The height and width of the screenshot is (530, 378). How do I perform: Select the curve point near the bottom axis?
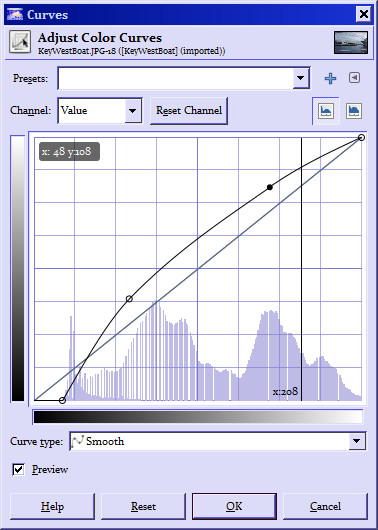(x=62, y=400)
